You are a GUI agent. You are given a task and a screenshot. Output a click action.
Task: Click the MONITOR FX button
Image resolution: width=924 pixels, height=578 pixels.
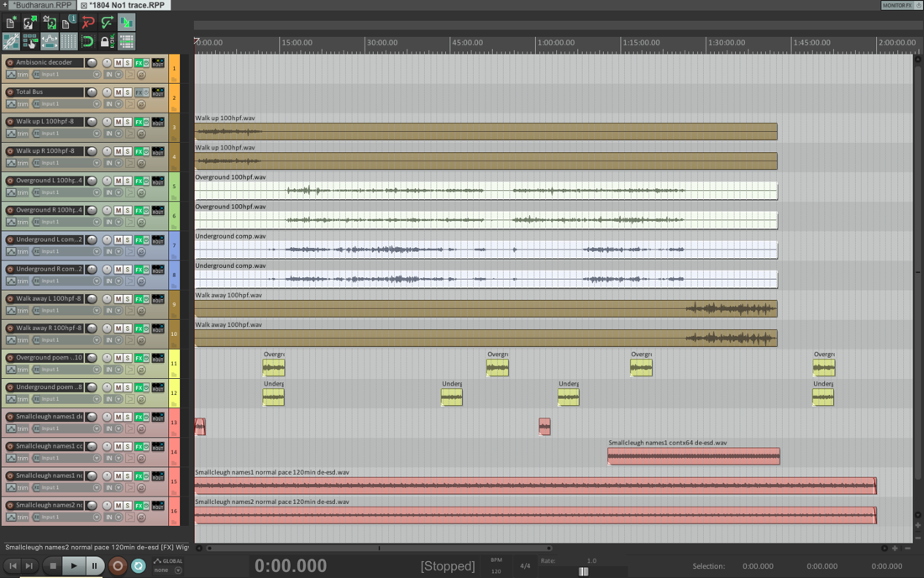tap(896, 5)
